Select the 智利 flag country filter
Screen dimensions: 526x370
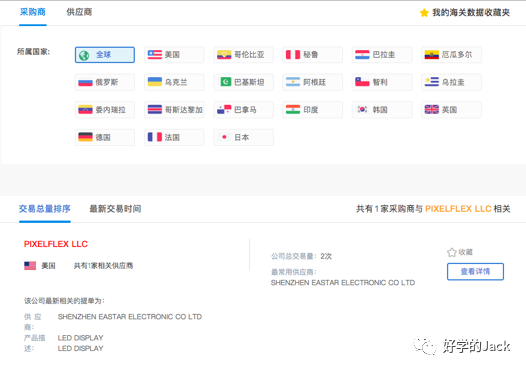coord(382,82)
